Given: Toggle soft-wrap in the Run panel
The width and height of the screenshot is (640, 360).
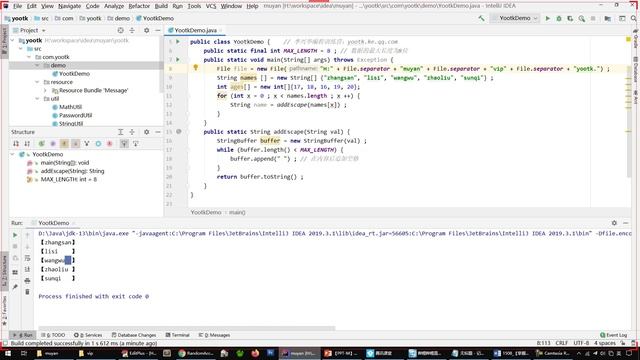Looking at the screenshot, I should coord(27,258).
